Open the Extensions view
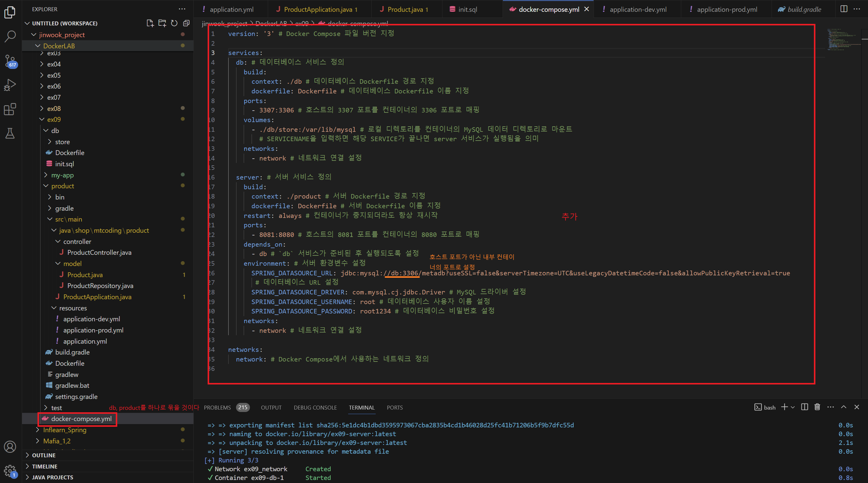The width and height of the screenshot is (868, 483). point(10,109)
